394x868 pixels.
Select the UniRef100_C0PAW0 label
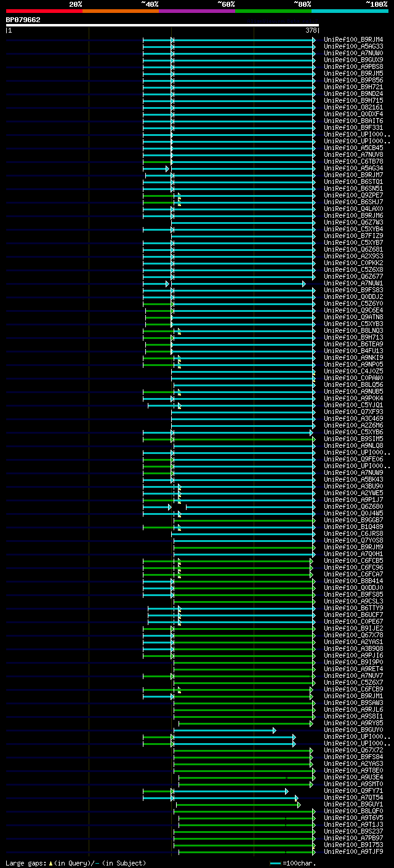pyautogui.click(x=353, y=378)
